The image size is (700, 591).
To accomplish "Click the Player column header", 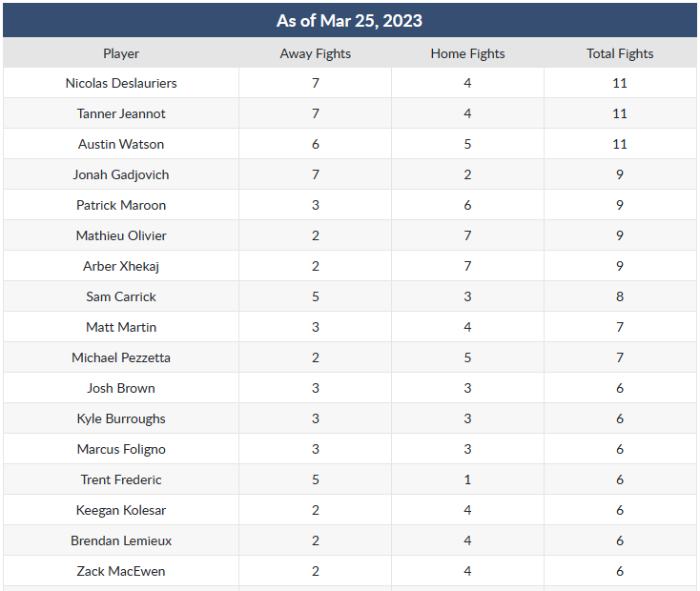I will click(x=121, y=53).
